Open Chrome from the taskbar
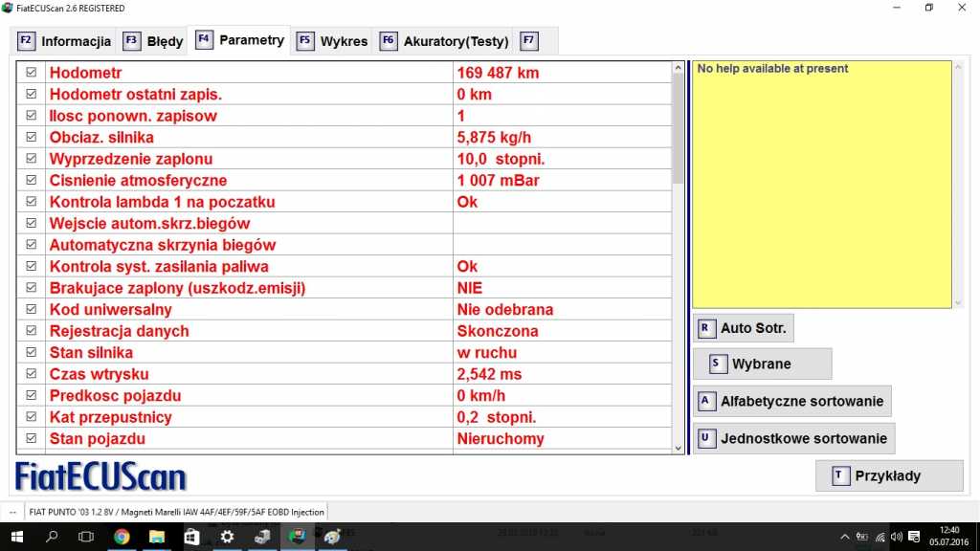This screenshot has height=551, width=980. coord(122,537)
